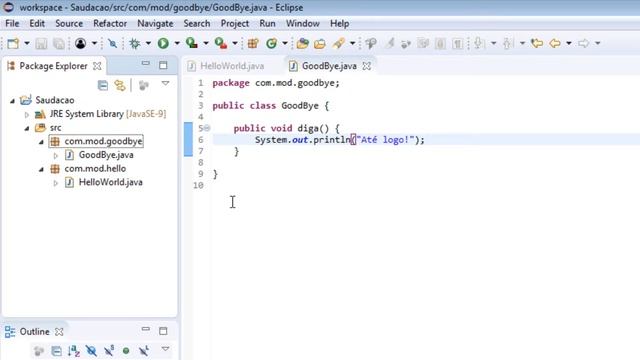Click the Back navigation arrow
This screenshot has height=360, width=640.
pyautogui.click(x=555, y=43)
